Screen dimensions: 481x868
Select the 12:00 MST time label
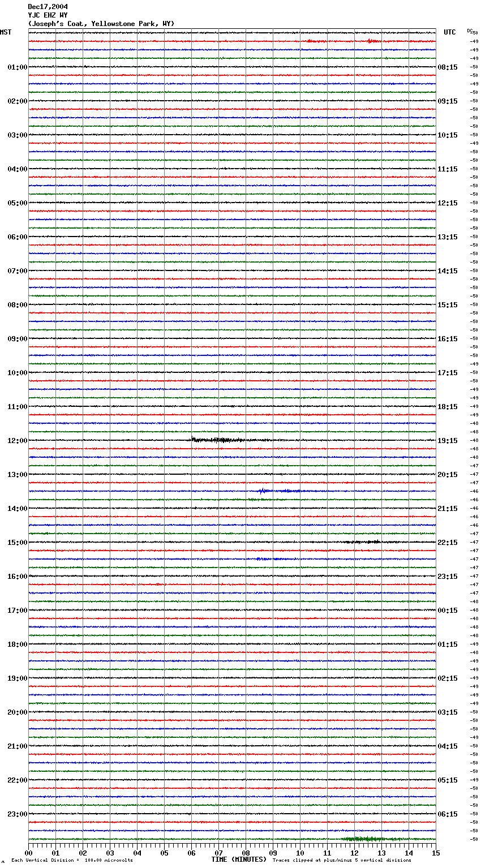[x=18, y=441]
